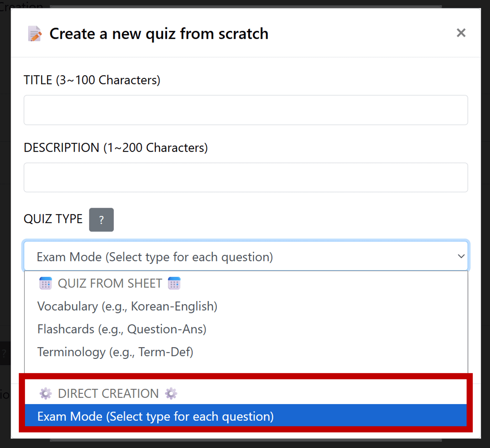Click gear icon left of DIRECT CREATION
The image size is (490, 448).
coord(45,394)
